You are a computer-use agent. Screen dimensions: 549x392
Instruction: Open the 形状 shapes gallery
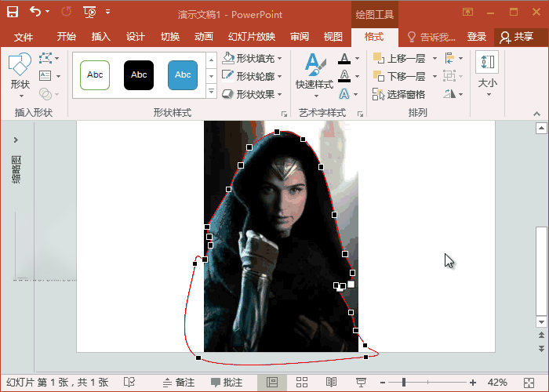click(x=20, y=75)
